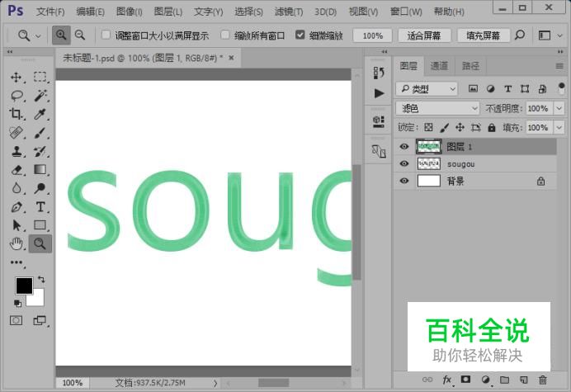Select the Gradient tool
571x392 pixels.
coord(40,170)
